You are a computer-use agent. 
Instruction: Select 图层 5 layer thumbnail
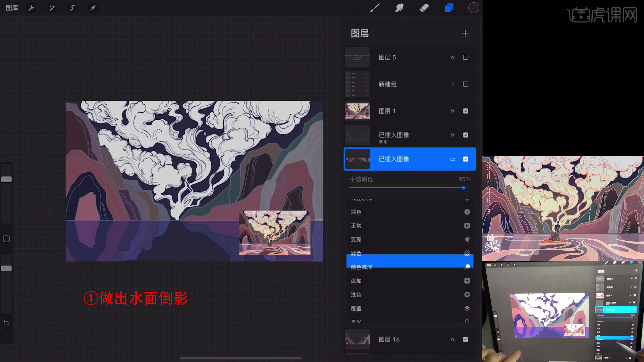click(x=358, y=57)
